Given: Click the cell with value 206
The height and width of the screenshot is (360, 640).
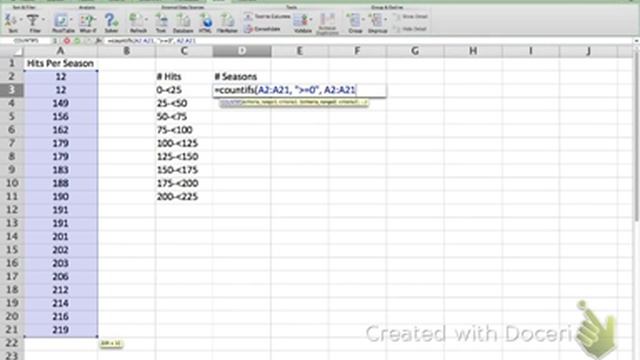Looking at the screenshot, I should point(61,276).
